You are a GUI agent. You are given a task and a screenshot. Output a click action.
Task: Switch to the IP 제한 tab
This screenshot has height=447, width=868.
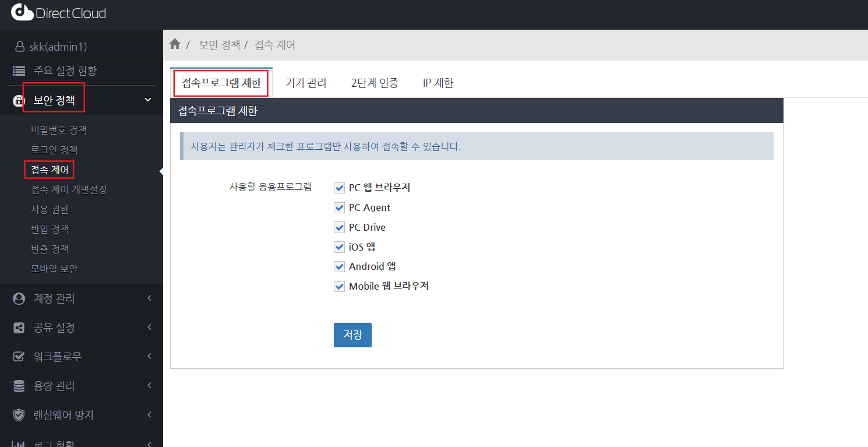coord(438,83)
